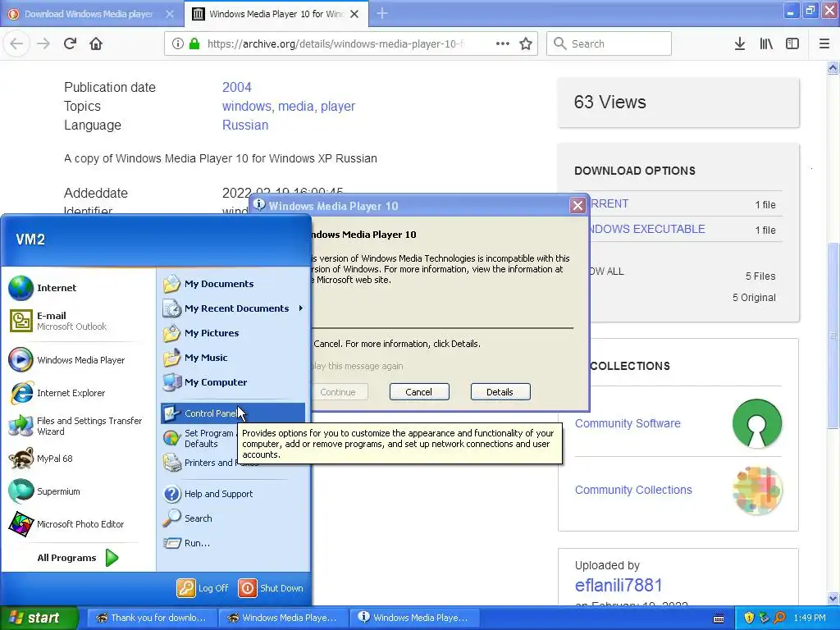
Task: Click the Community Collections colorful thumbnail
Action: [x=757, y=491]
